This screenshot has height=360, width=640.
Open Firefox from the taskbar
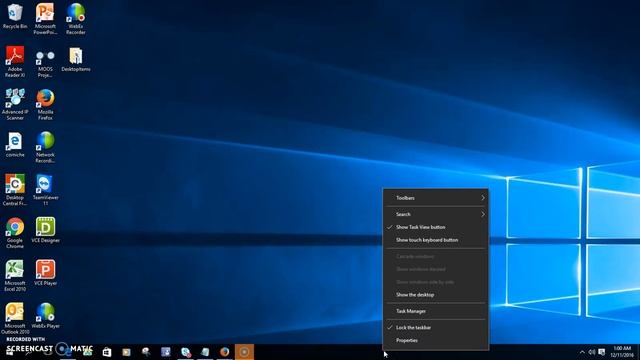224,352
